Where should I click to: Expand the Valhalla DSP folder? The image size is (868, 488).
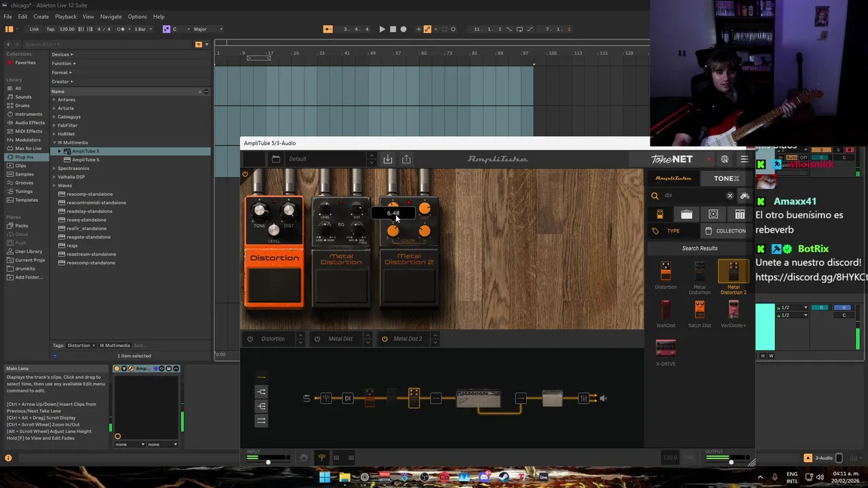click(54, 177)
